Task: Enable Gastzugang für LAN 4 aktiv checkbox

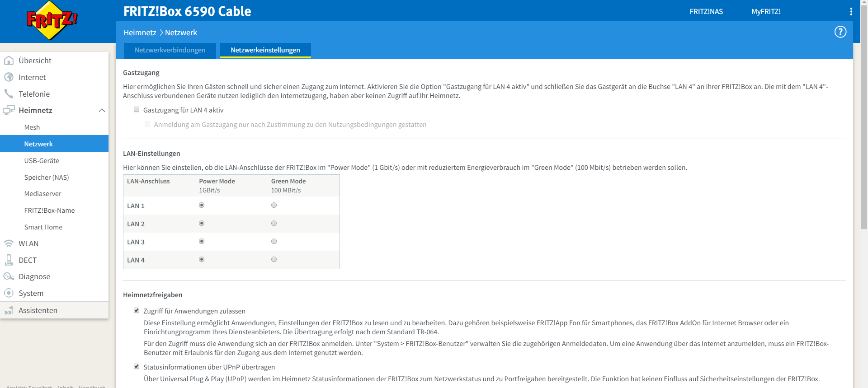Action: (x=137, y=110)
